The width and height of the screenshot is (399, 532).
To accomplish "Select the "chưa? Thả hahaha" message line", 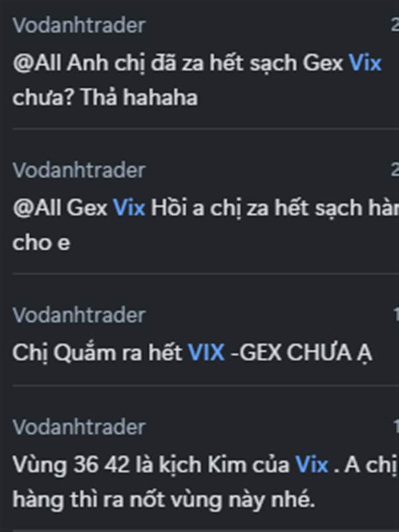I will tap(105, 97).
